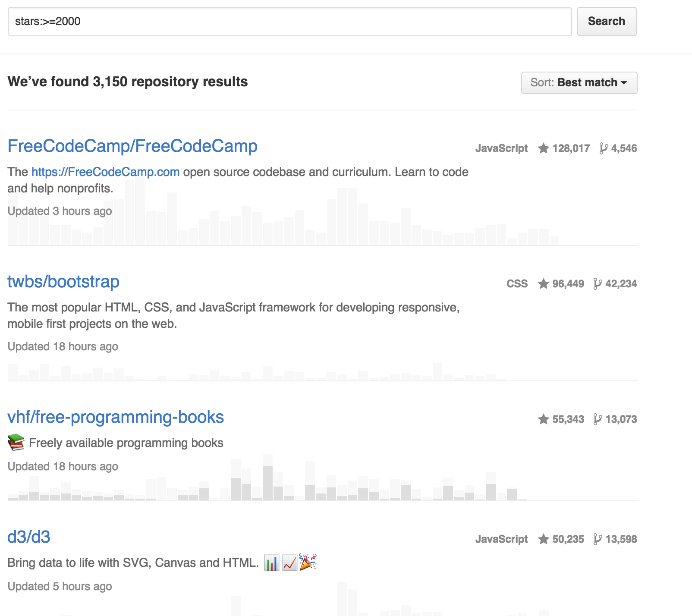The width and height of the screenshot is (692, 616).
Task: Click the star icon for FreeCodeCamp
Action: click(x=544, y=148)
